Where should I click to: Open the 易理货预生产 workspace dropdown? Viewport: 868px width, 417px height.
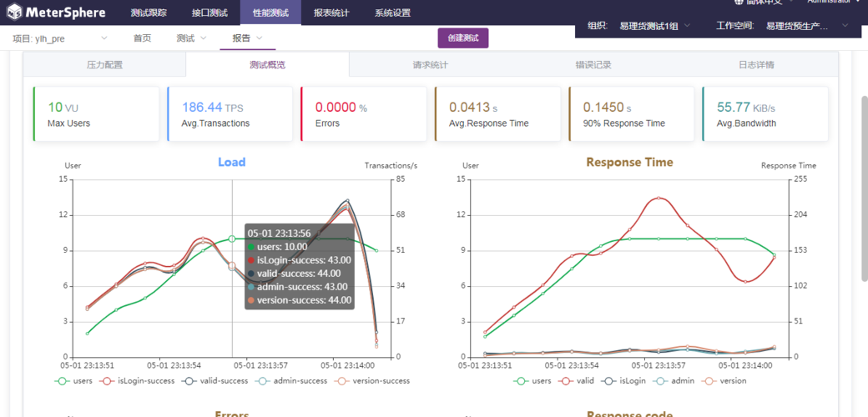(806, 26)
